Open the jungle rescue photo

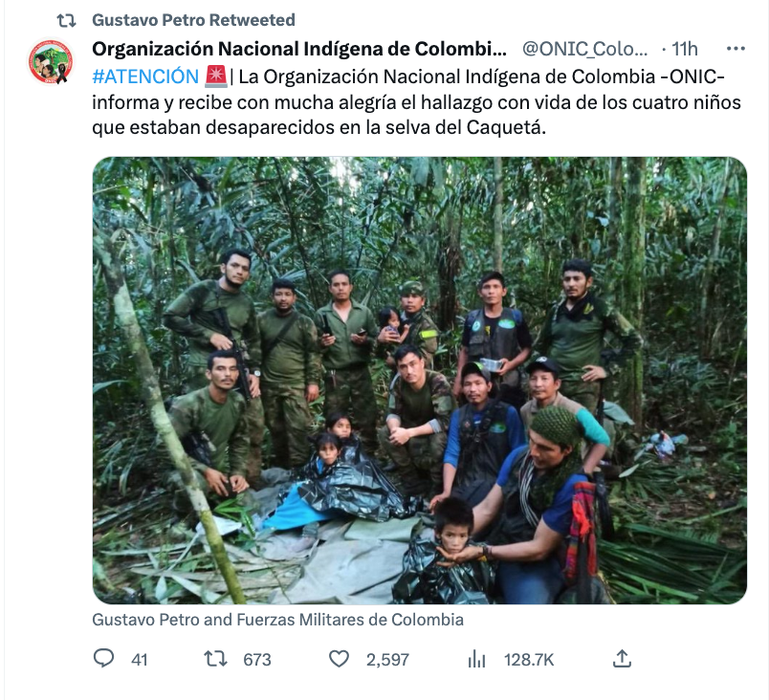420,381
